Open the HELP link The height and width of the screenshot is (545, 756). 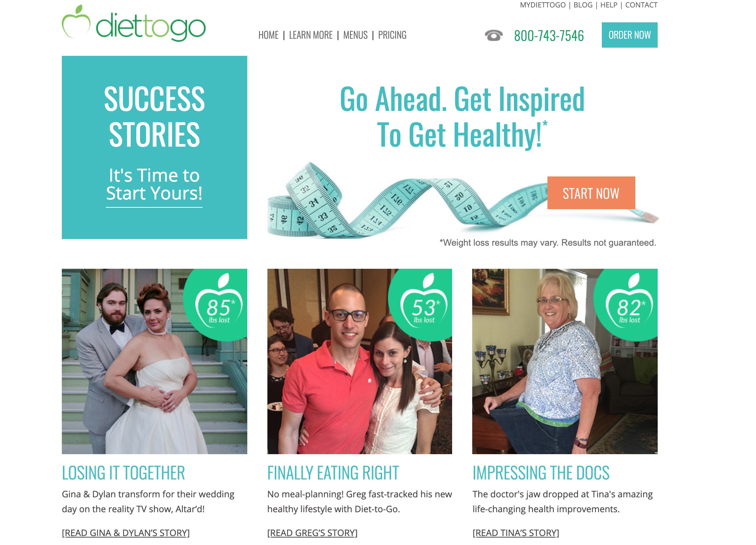pos(609,5)
